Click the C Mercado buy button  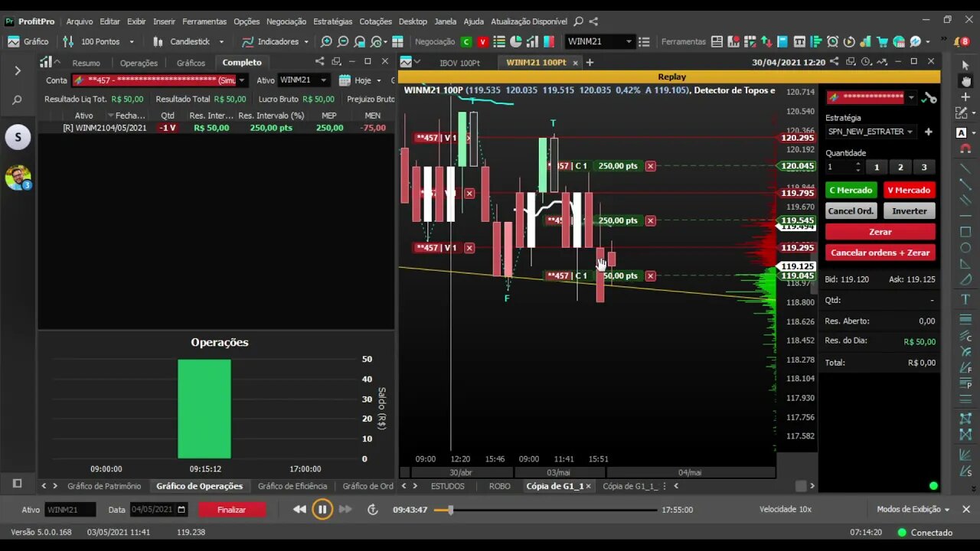(x=851, y=190)
